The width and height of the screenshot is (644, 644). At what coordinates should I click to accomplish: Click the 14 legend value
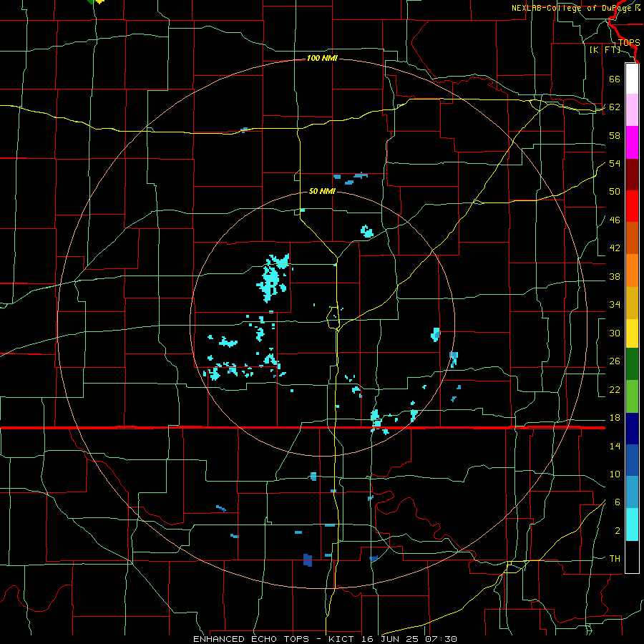(615, 447)
